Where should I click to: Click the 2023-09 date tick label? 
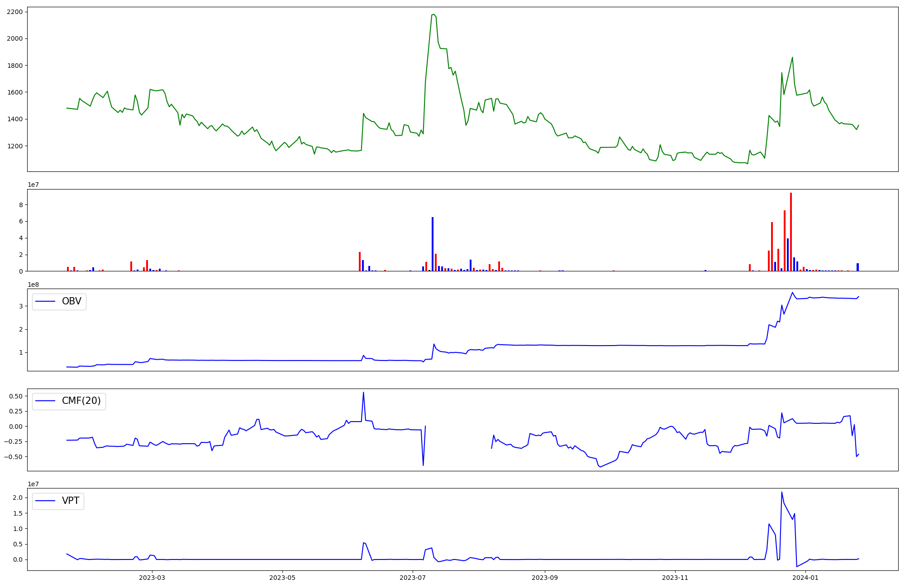(545, 578)
